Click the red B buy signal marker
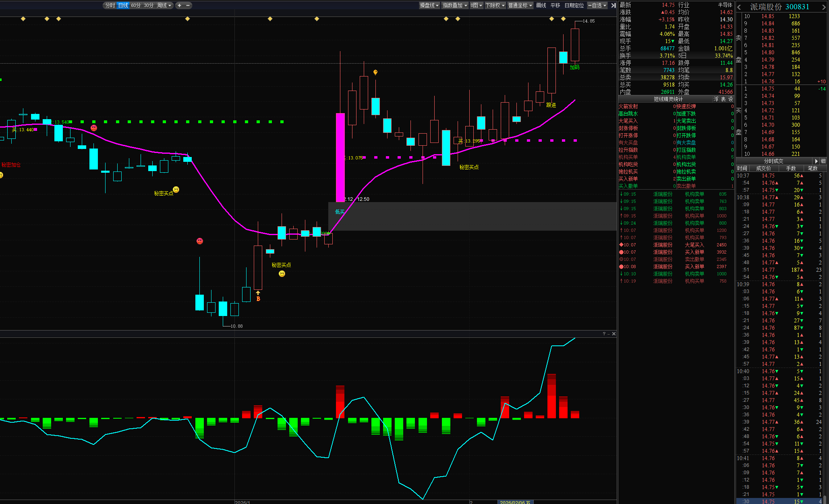This screenshot has height=504, width=829. [x=258, y=299]
